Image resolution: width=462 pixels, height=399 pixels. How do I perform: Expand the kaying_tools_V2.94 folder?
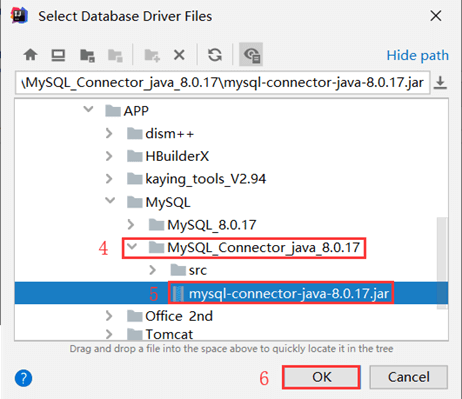click(x=109, y=179)
